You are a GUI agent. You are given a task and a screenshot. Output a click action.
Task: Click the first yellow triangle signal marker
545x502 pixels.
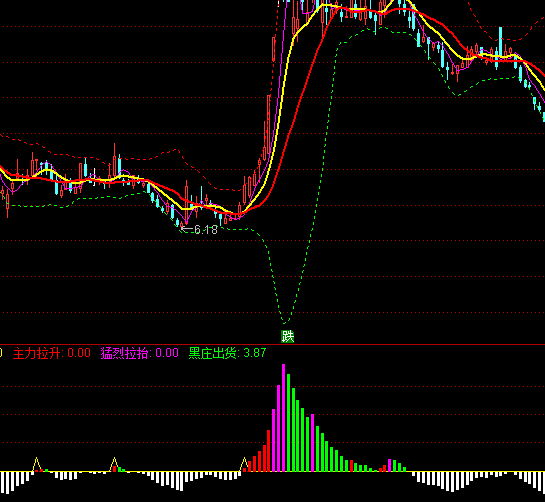point(36,464)
